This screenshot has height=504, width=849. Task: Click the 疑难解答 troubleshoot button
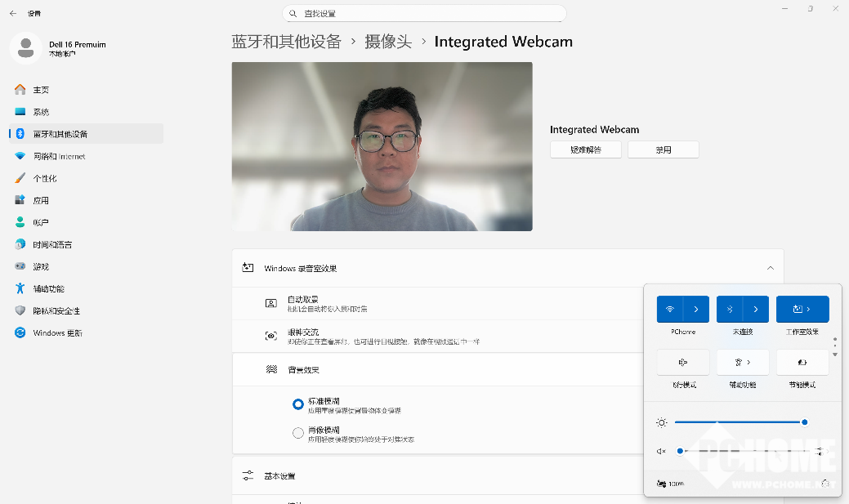[585, 149]
